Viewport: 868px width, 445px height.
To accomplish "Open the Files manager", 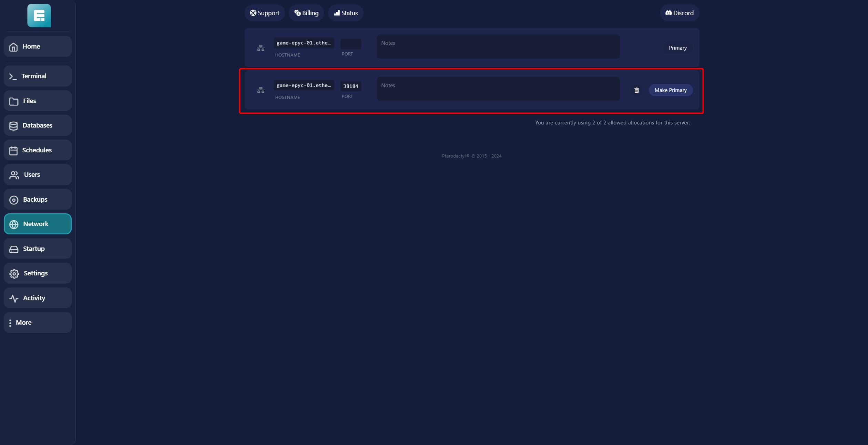I will 38,101.
